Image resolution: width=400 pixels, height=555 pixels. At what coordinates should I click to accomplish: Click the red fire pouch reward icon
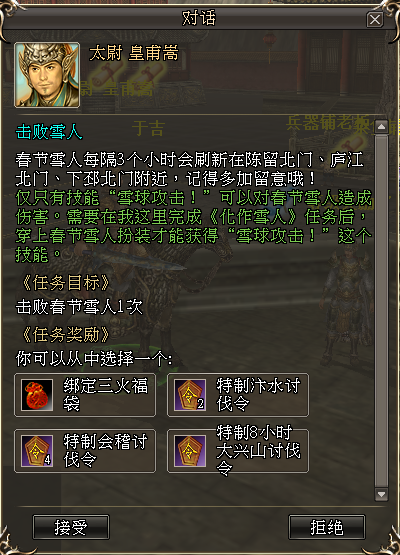coord(37,395)
